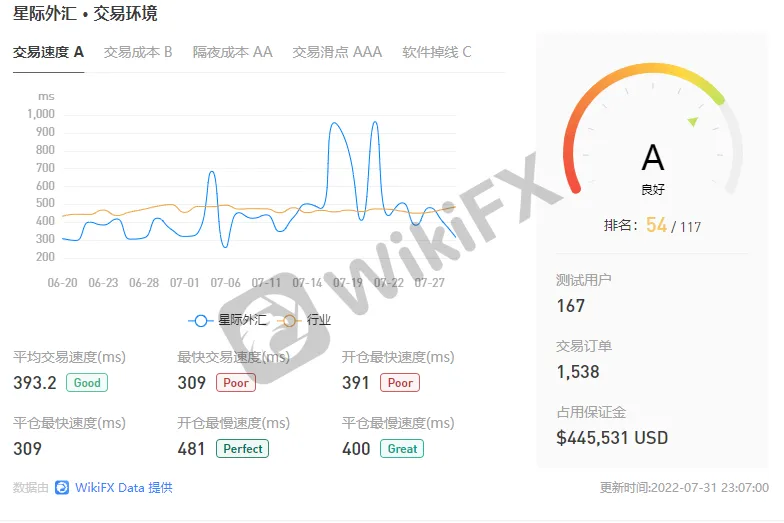Click the margin value $445,531 USD

pyautogui.click(x=612, y=438)
